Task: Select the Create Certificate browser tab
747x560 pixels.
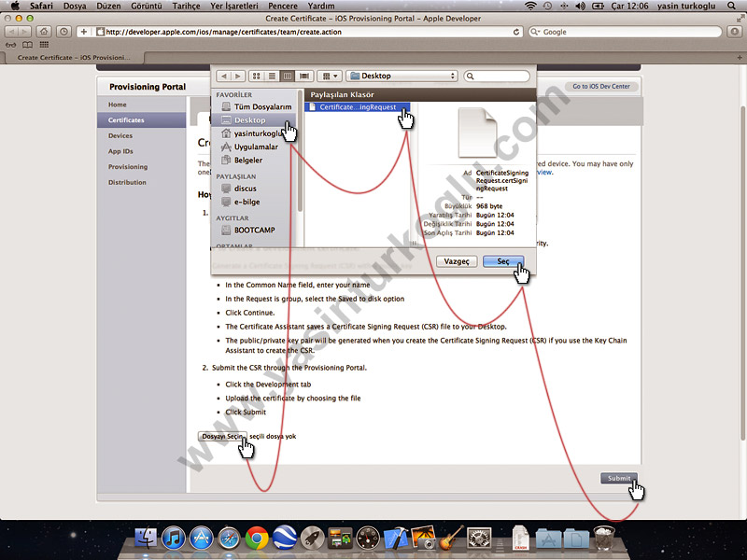Action: 74,58
